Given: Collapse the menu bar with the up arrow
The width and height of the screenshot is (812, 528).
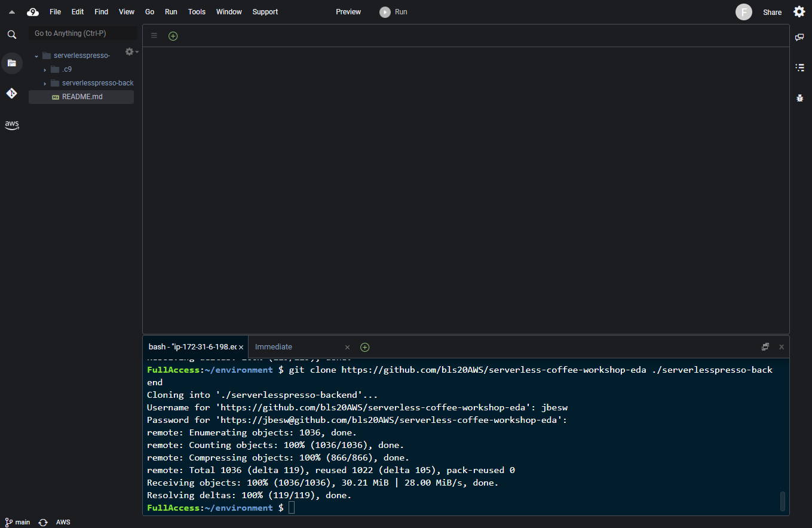Looking at the screenshot, I should point(11,12).
